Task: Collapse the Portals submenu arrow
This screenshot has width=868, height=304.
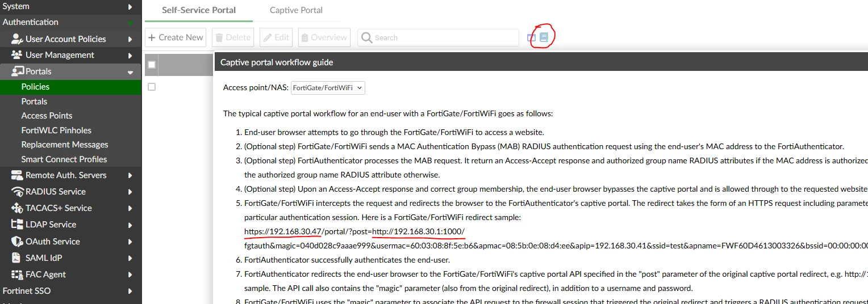Action: 130,72
